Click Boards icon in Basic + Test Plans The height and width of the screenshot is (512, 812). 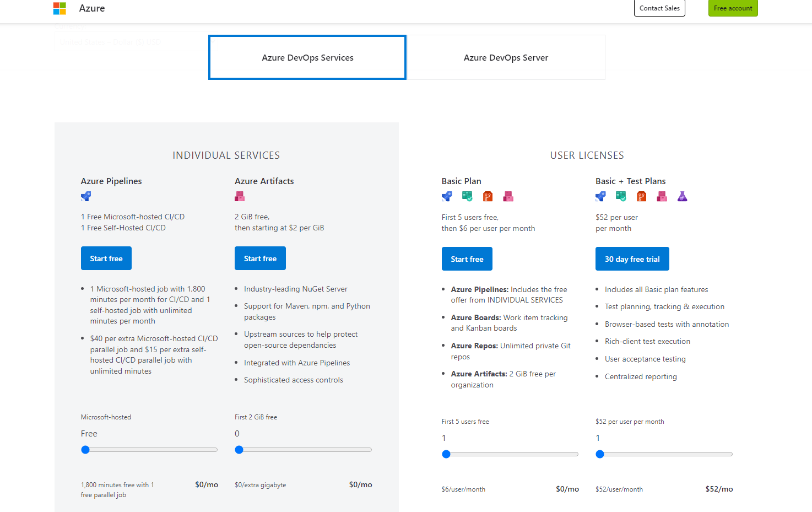coord(621,196)
